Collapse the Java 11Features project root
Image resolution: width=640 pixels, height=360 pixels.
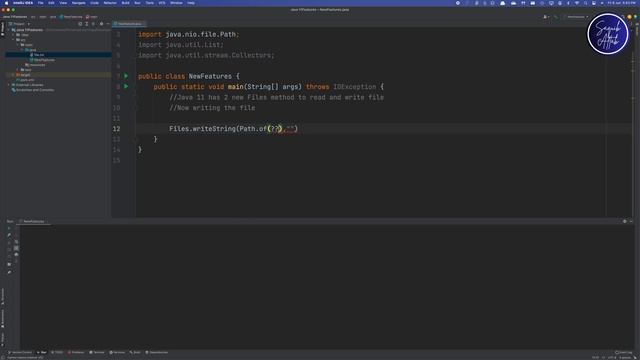tap(9, 30)
